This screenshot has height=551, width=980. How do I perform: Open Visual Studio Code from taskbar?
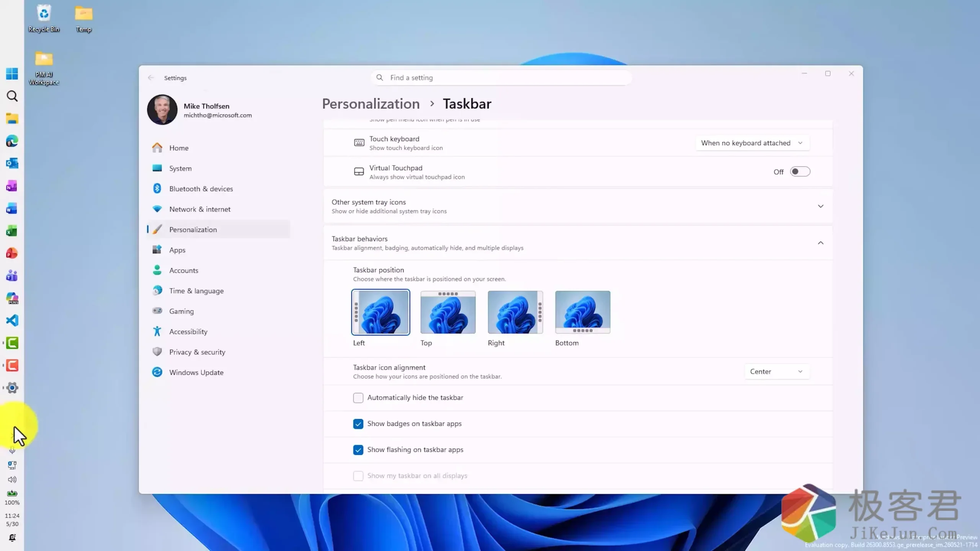(12, 320)
